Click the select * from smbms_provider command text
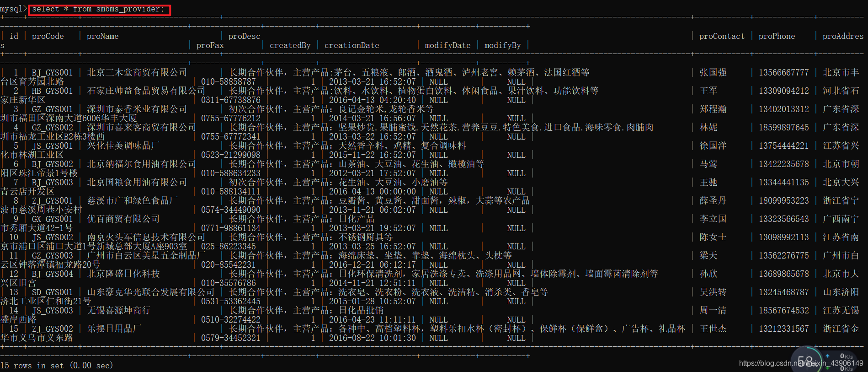Image resolution: width=868 pixels, height=372 pixels. click(x=98, y=9)
